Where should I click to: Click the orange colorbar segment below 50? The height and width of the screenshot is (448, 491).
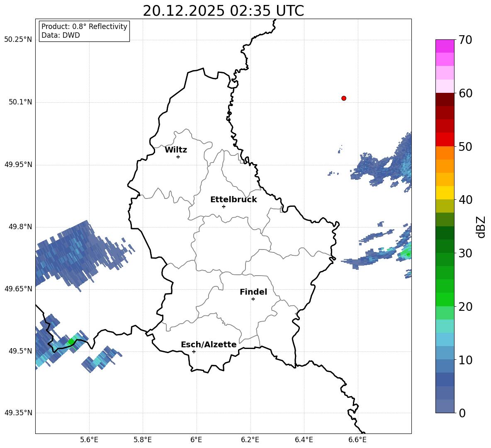(445, 153)
